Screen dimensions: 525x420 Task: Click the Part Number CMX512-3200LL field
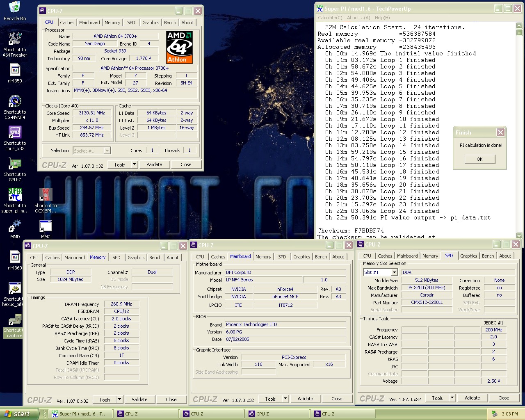pyautogui.click(x=427, y=302)
